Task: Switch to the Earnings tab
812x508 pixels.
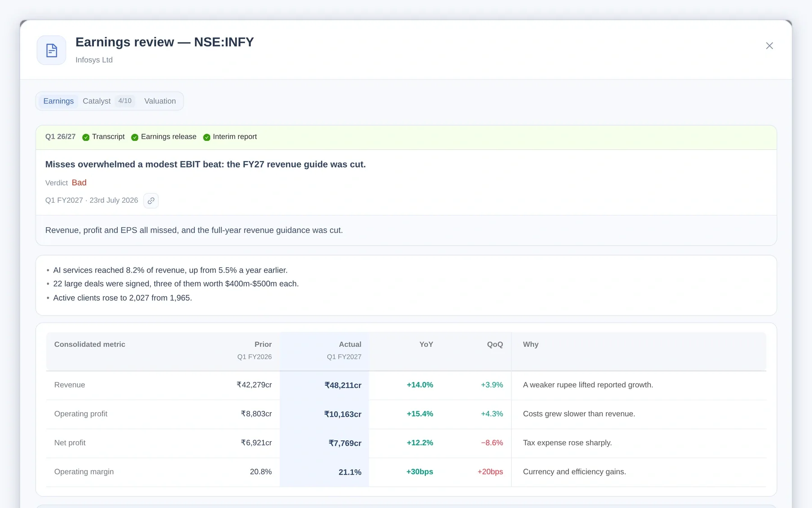Action: click(58, 101)
